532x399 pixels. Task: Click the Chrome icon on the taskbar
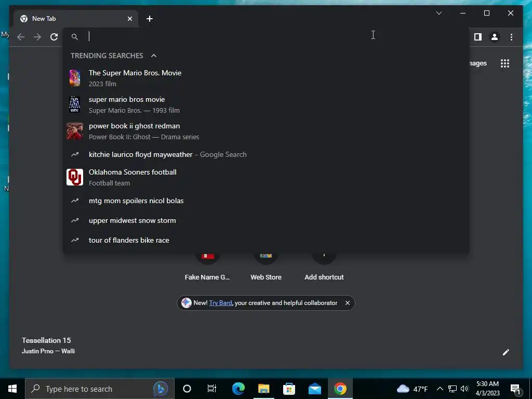[340, 389]
